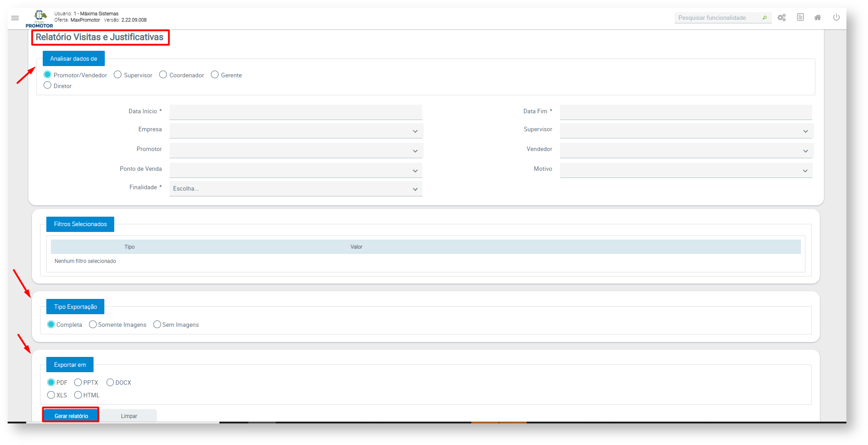Click the Valor column header
Viewport: 868px width, 445px height.
coord(357,247)
